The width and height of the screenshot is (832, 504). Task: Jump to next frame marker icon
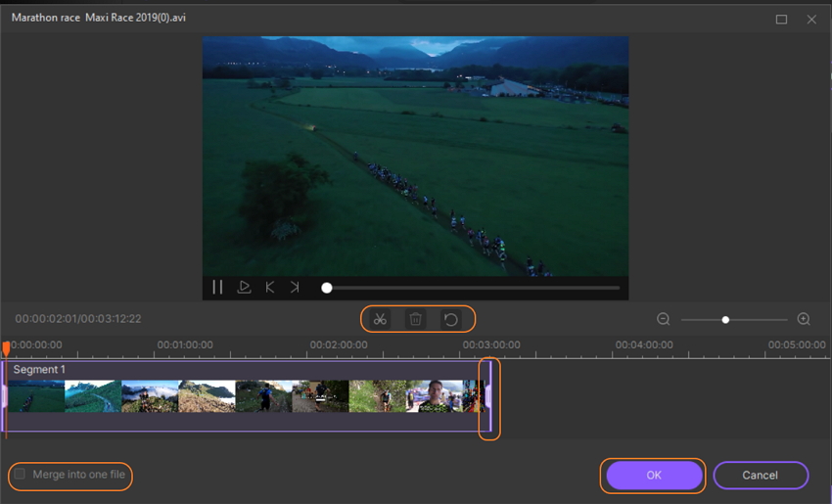click(x=295, y=287)
